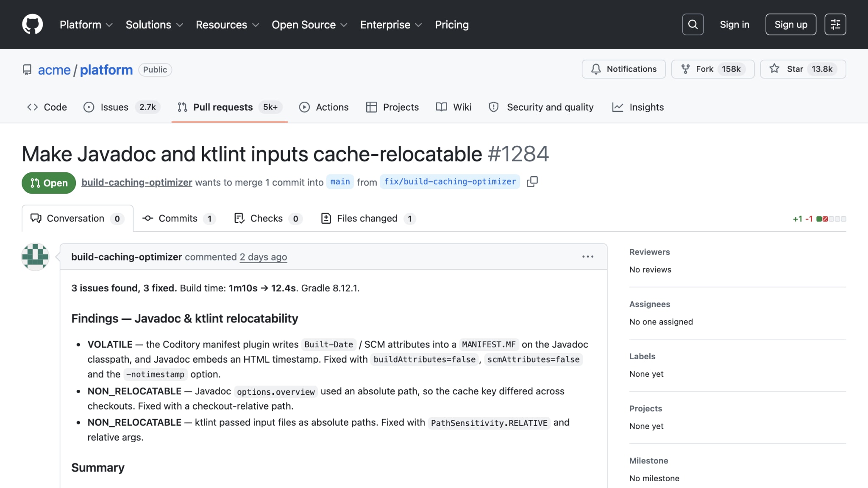The image size is (868, 488).
Task: Click the 'No one assigned' text
Action: [661, 322]
